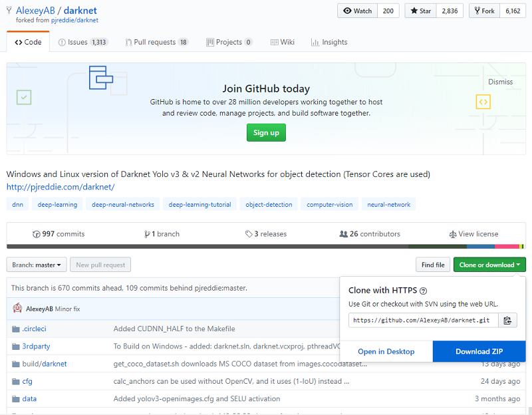Open commit 'Added yolov3-openimages.cfg and SELU activation'
The height and width of the screenshot is (415, 532).
[197, 399]
